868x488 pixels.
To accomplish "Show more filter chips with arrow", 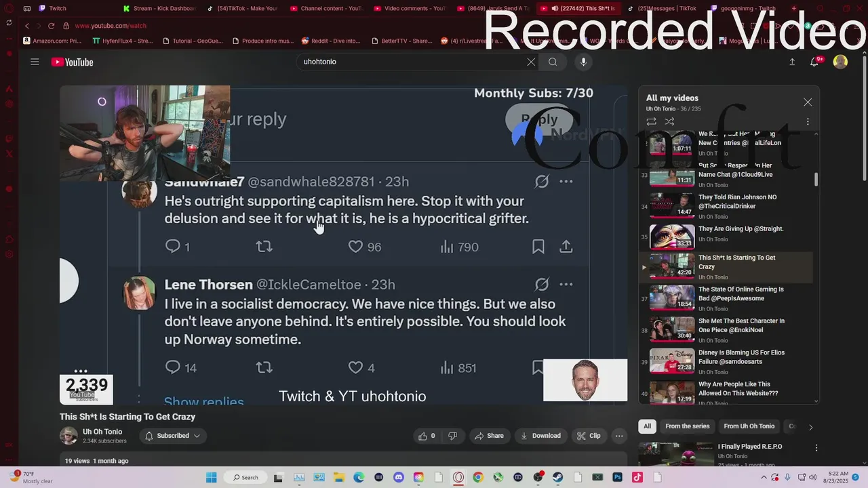I will point(810,427).
